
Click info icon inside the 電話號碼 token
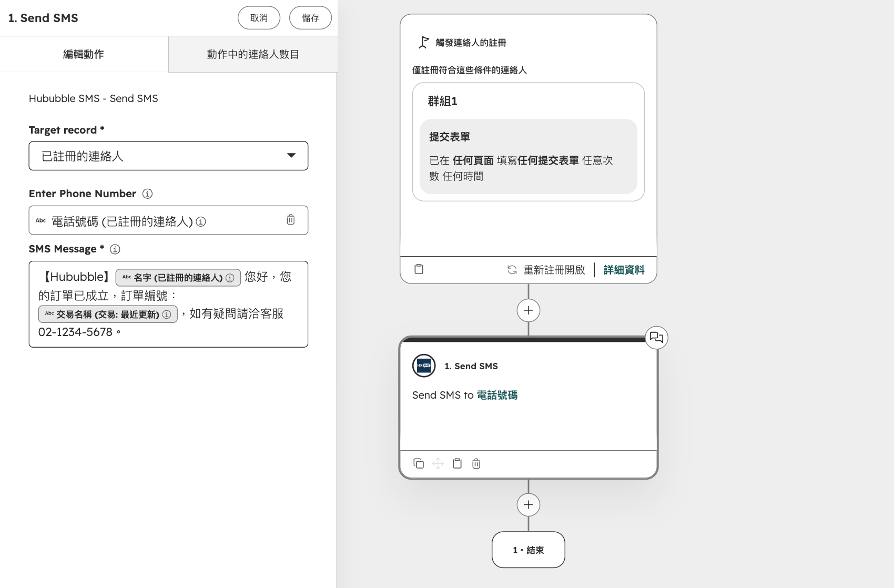pyautogui.click(x=201, y=222)
